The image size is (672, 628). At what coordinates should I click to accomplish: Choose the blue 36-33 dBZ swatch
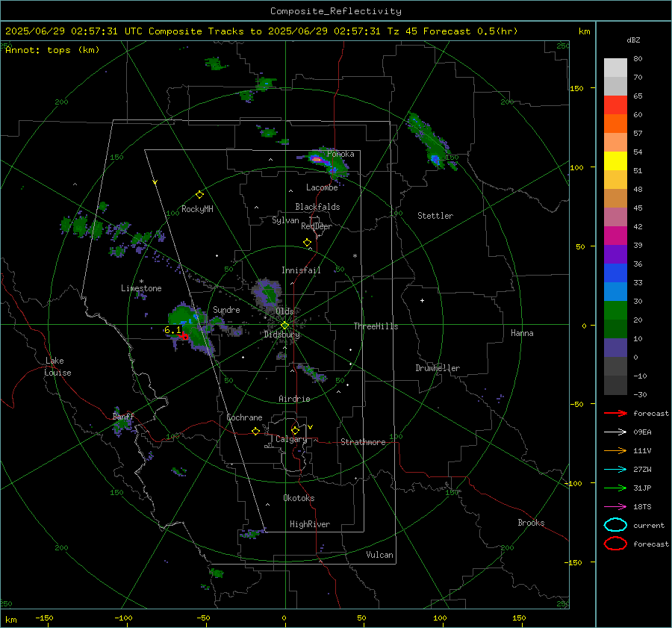coord(615,273)
